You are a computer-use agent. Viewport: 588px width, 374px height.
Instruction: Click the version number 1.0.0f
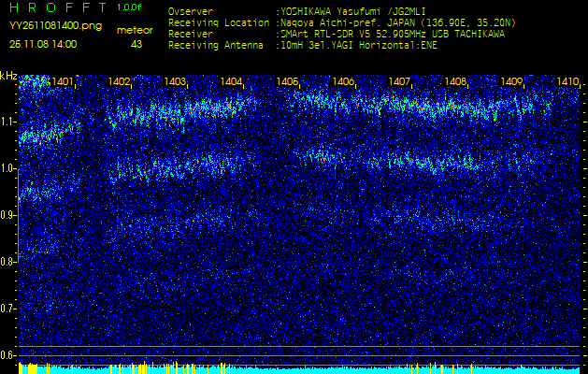130,7
